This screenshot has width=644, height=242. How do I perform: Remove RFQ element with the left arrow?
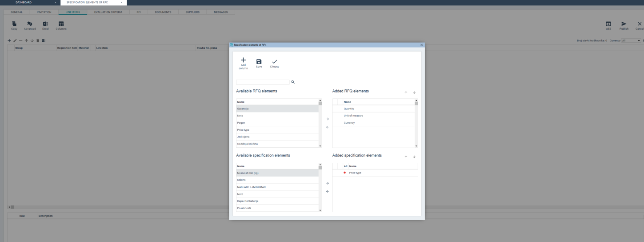pyautogui.click(x=328, y=127)
